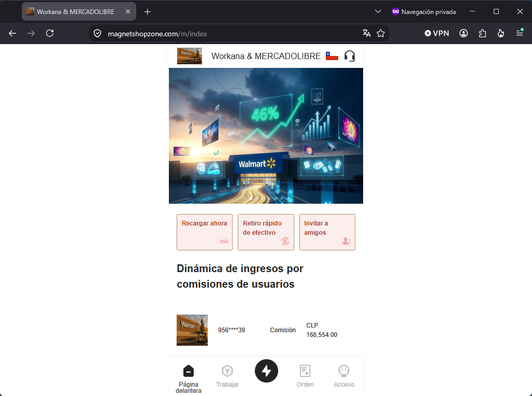The image size is (532, 396).
Task: Reload the page with the refresh icon
Action: [50, 33]
